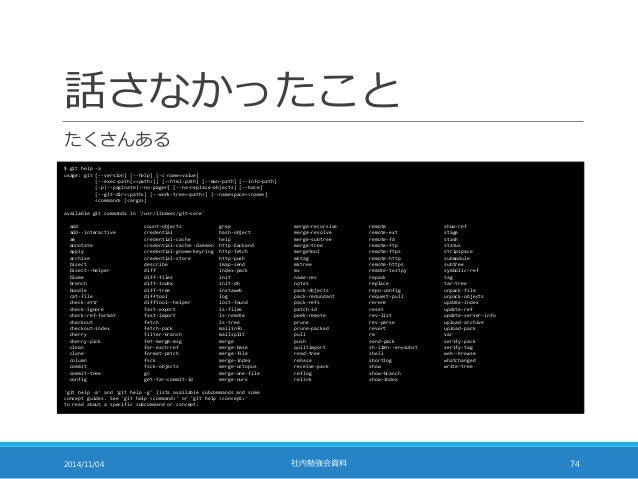Click the 'name-rev' command text
The image size is (638, 479).
pyautogui.click(x=305, y=278)
